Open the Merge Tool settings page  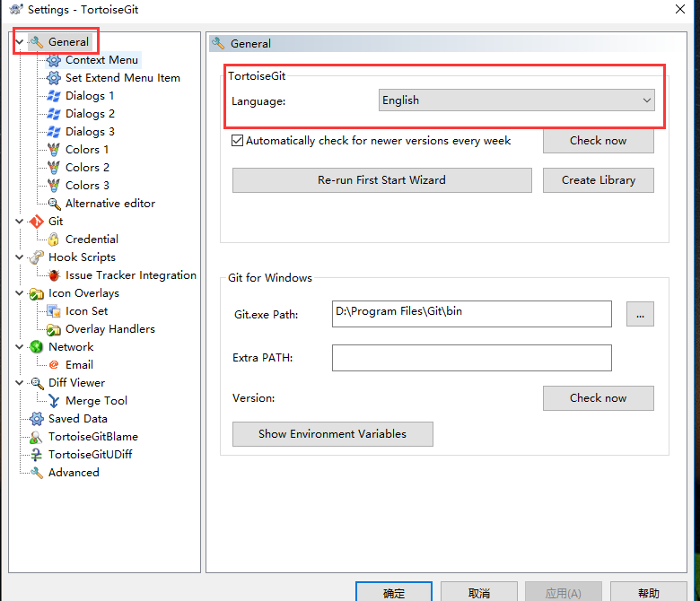click(x=96, y=401)
